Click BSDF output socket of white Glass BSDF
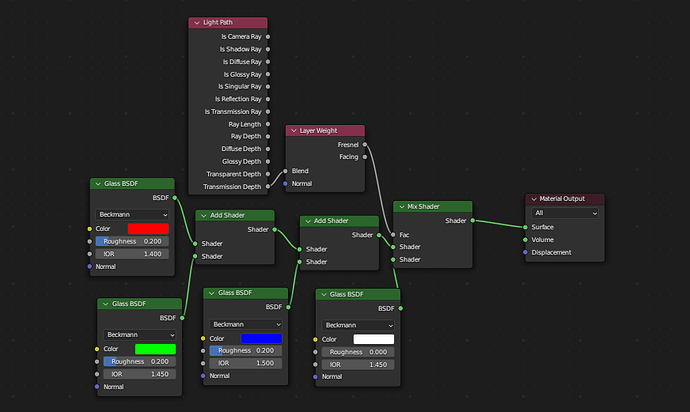This screenshot has height=412, width=690. [x=400, y=309]
